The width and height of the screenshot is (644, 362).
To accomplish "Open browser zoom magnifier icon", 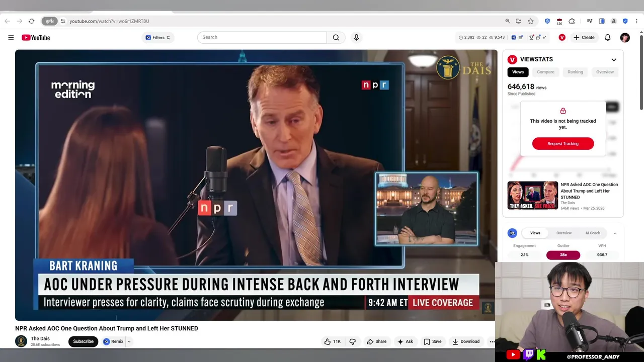I will [x=508, y=21].
